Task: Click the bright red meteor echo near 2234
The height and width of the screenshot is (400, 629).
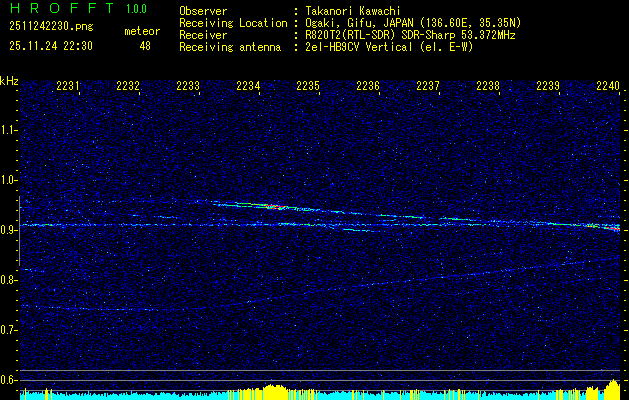Action: point(274,207)
